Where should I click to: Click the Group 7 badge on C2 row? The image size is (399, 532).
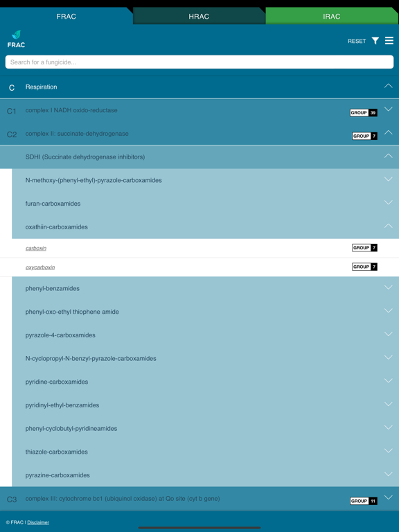tap(364, 136)
